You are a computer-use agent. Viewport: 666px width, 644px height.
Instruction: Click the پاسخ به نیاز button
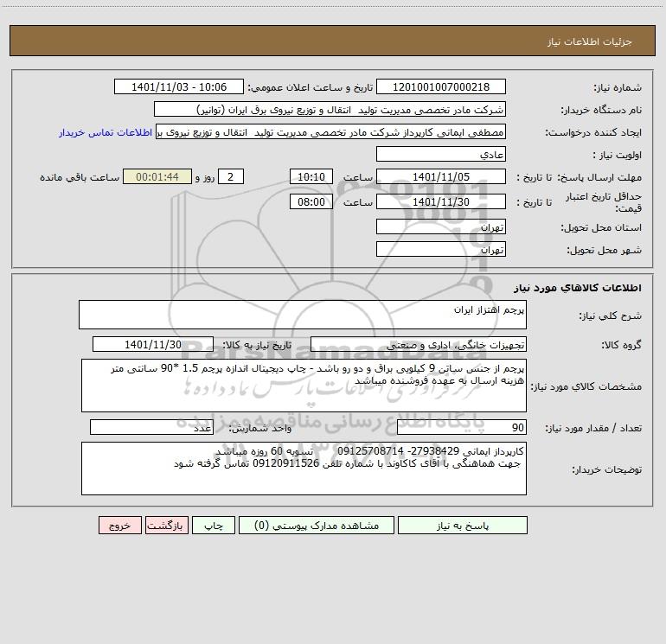462,526
